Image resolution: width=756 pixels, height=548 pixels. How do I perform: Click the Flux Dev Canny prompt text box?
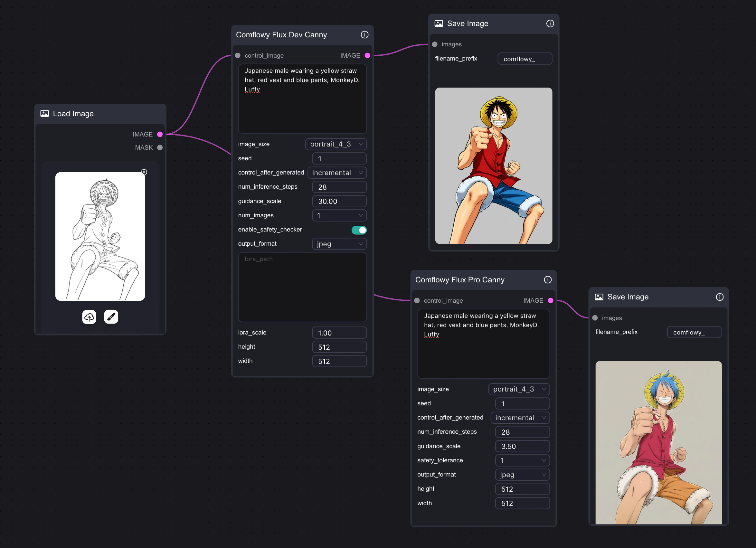(302, 99)
